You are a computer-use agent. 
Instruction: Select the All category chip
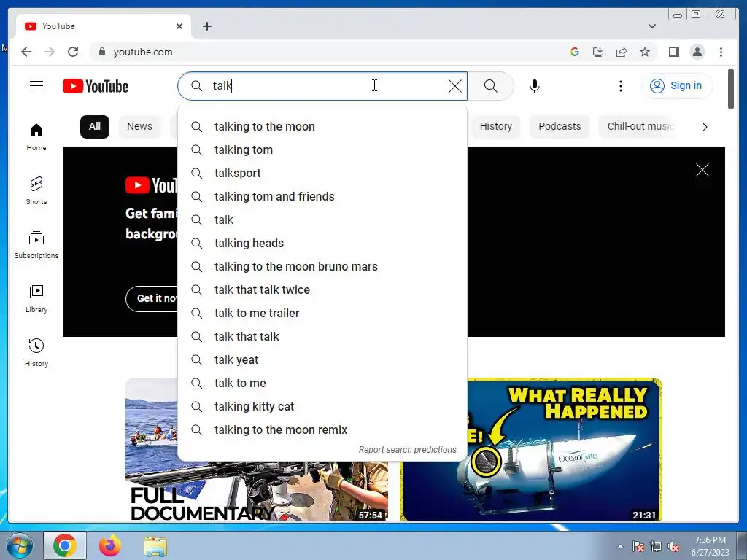[x=95, y=127]
